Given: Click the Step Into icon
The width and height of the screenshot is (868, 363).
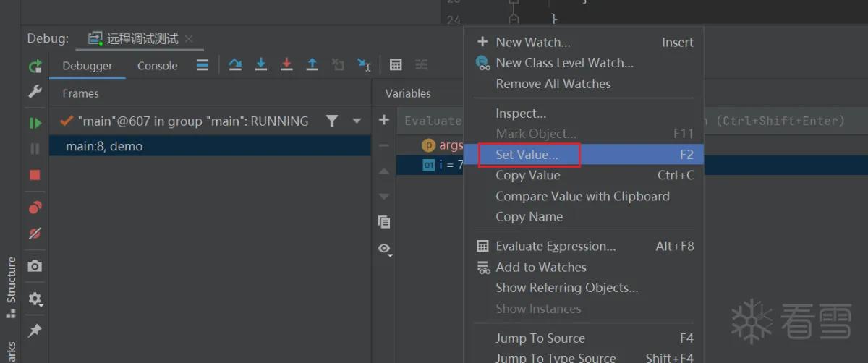Looking at the screenshot, I should (x=261, y=65).
